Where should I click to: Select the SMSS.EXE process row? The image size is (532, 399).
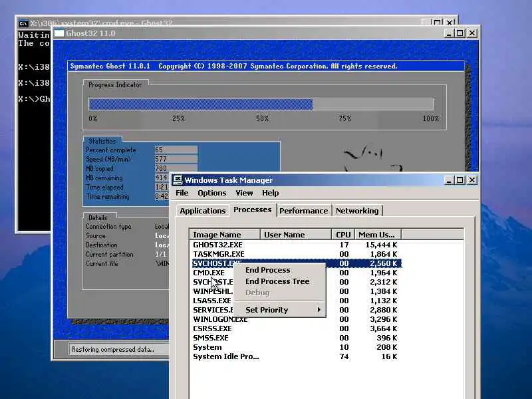(x=295, y=338)
